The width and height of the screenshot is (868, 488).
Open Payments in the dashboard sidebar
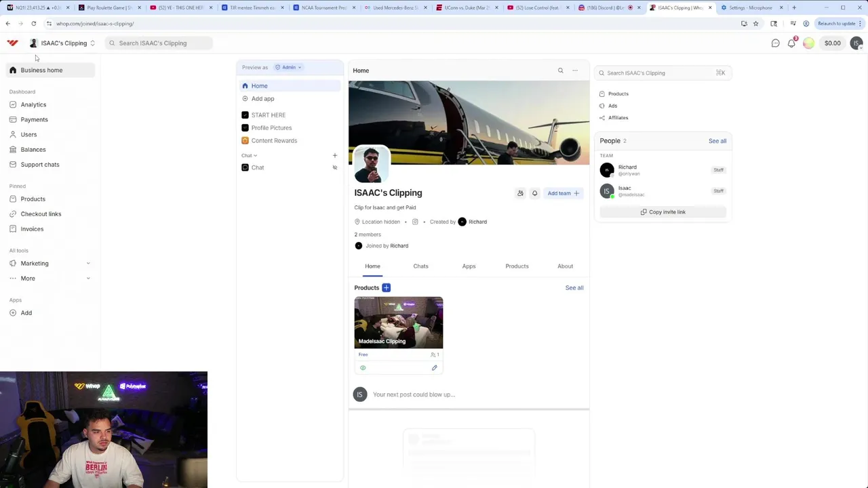coord(34,120)
